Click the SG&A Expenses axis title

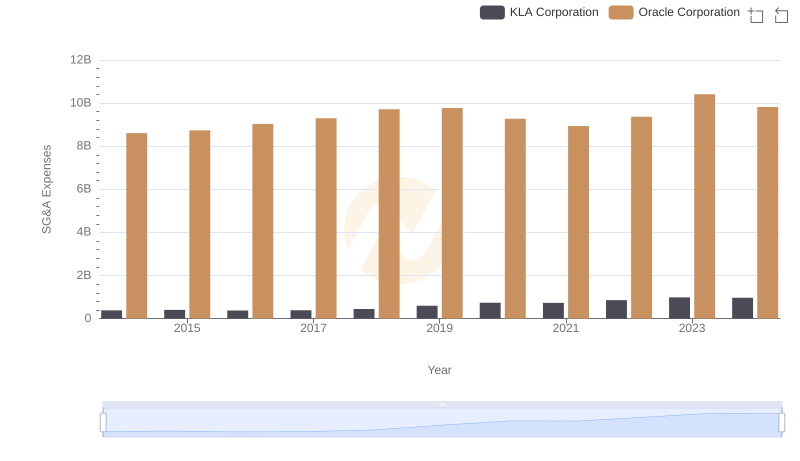[46, 189]
